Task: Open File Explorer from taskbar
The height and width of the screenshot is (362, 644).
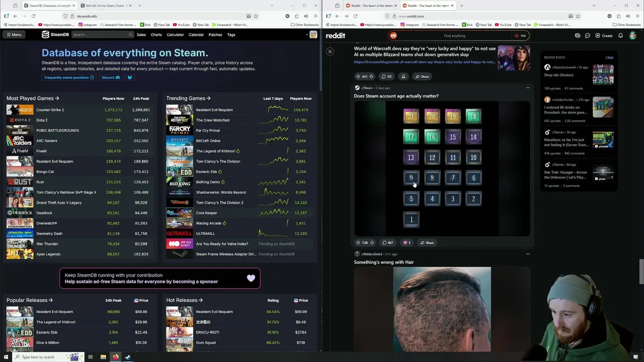Action: click(103, 357)
